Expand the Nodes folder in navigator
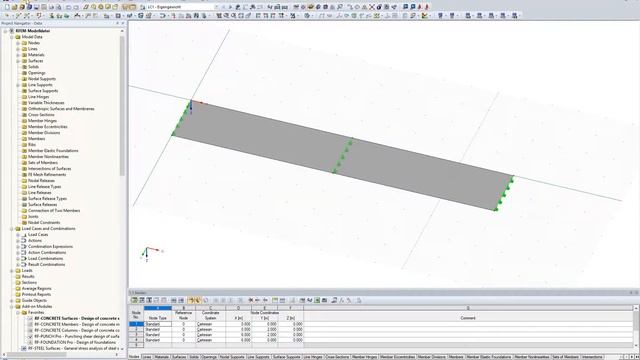This screenshot has width=640, height=360. coord(18,43)
